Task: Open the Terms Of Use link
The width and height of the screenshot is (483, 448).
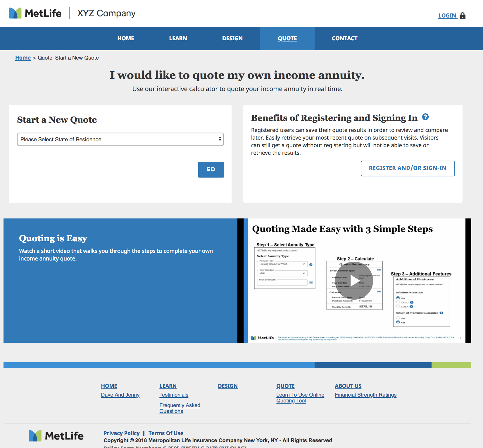Action: [166, 433]
